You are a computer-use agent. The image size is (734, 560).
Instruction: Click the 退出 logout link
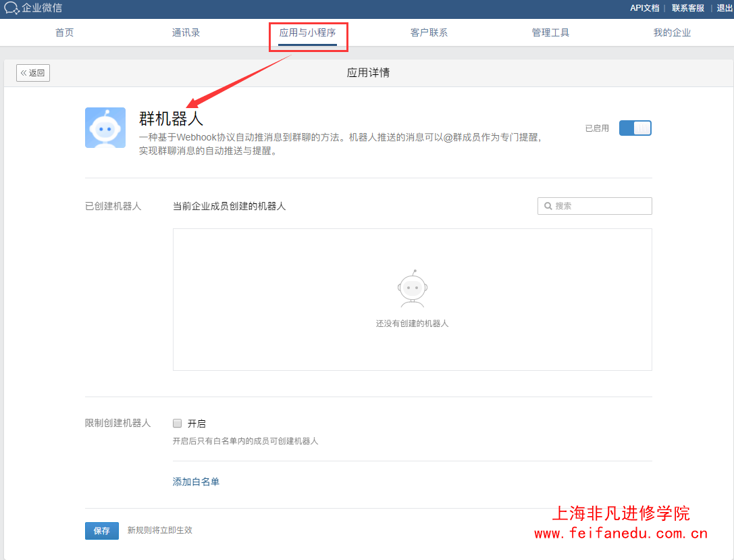point(724,8)
